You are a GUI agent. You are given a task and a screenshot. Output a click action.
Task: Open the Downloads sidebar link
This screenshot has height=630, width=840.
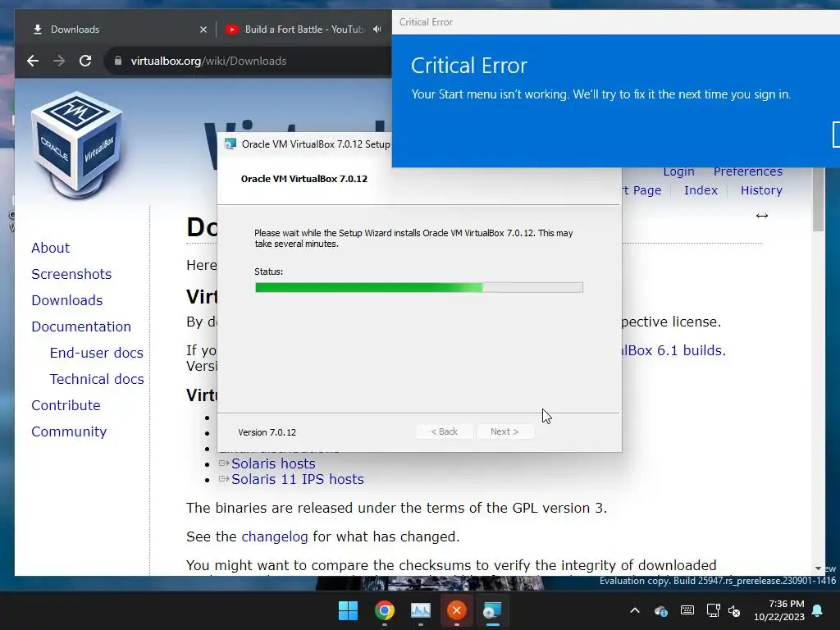[x=67, y=300]
